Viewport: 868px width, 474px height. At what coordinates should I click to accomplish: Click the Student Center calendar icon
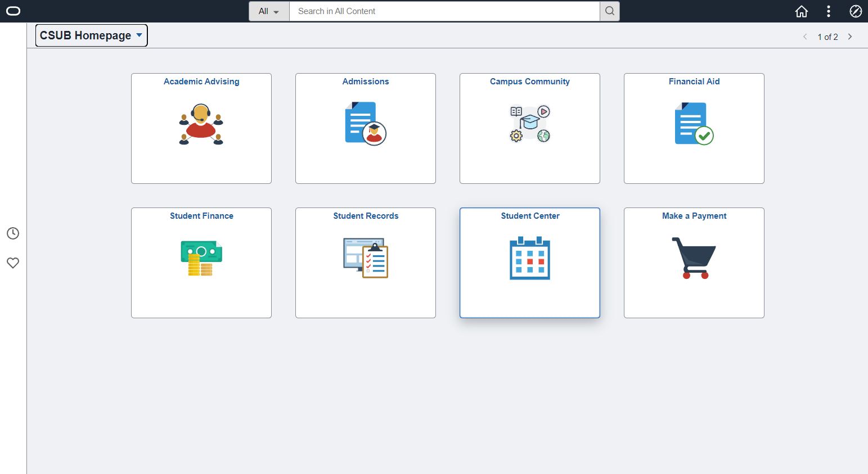tap(529, 258)
